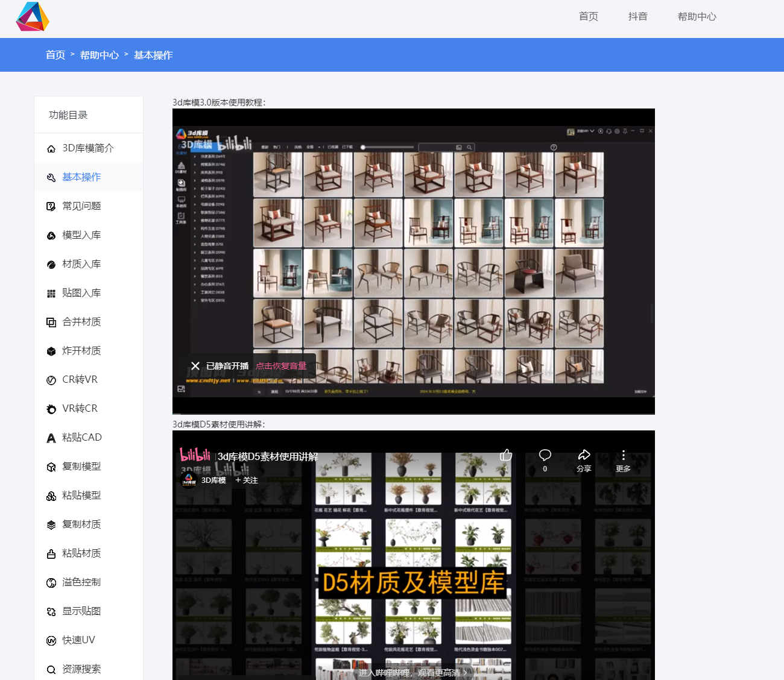Click the 3d库模D5素材使用讲解 video title
This screenshot has width=784, height=680.
coord(268,457)
